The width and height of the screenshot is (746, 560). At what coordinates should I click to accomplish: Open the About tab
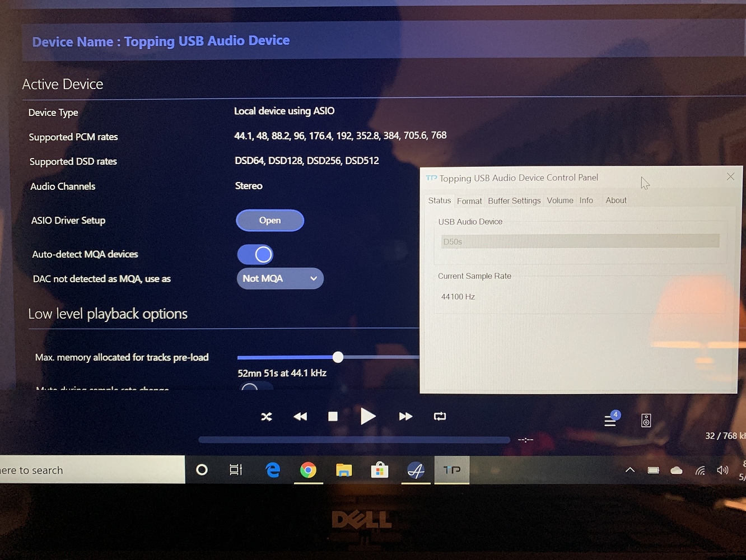click(616, 200)
